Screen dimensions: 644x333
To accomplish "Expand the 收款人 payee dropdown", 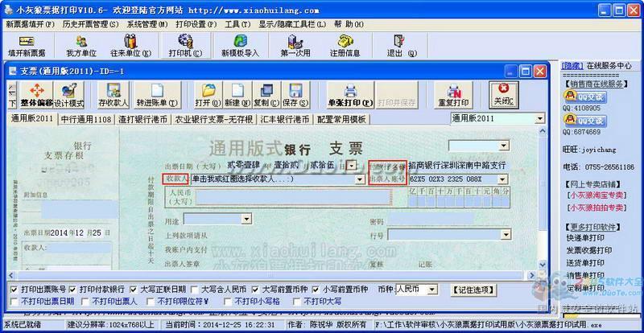I will (359, 179).
